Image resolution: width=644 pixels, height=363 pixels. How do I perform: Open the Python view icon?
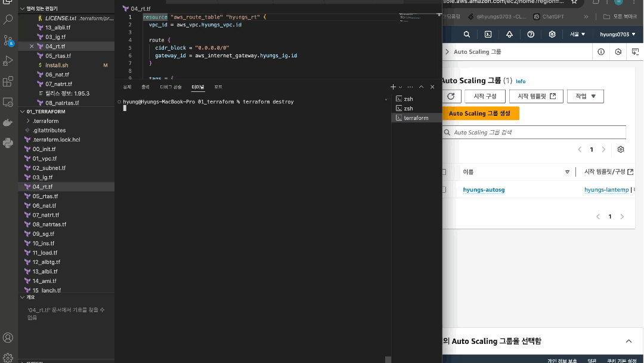[8, 143]
